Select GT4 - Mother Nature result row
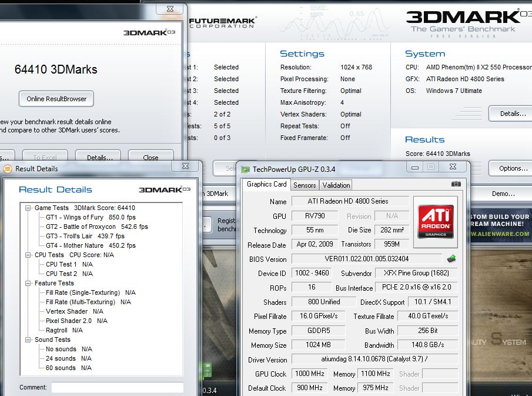Image resolution: width=532 pixels, height=396 pixels. (x=91, y=245)
